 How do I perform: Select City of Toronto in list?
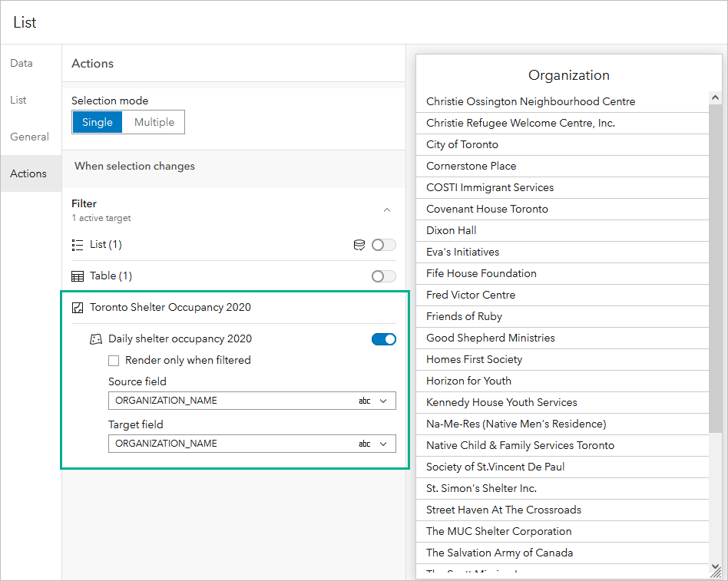[x=562, y=145]
